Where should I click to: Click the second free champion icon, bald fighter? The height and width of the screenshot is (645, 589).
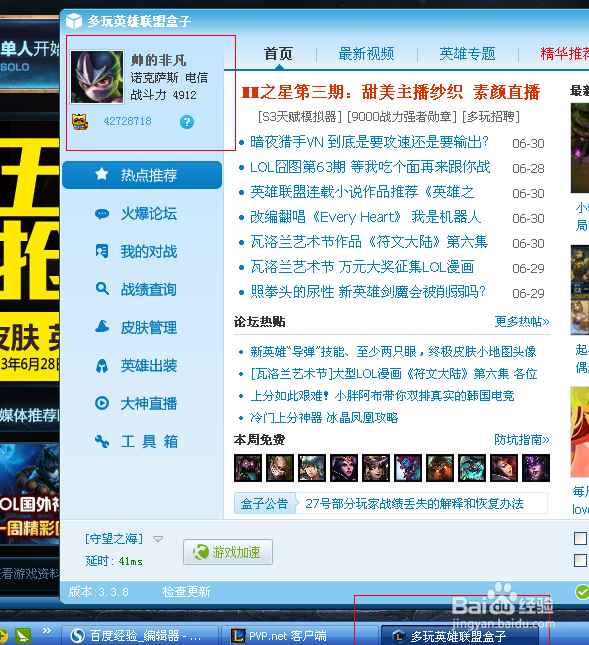tap(280, 468)
